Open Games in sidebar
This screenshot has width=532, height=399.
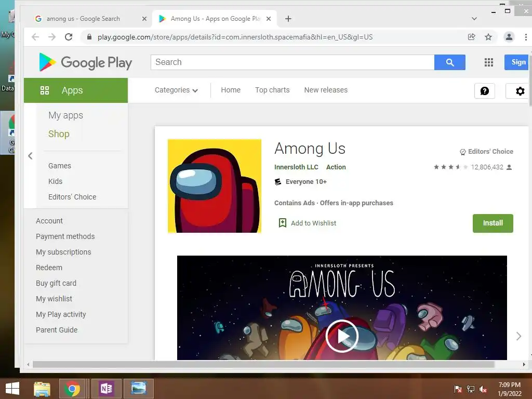coord(60,166)
